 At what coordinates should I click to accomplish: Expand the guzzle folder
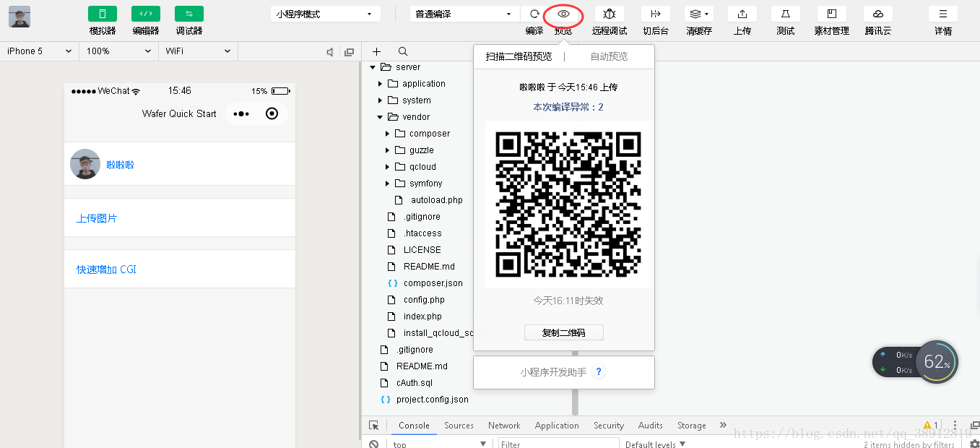tap(387, 150)
